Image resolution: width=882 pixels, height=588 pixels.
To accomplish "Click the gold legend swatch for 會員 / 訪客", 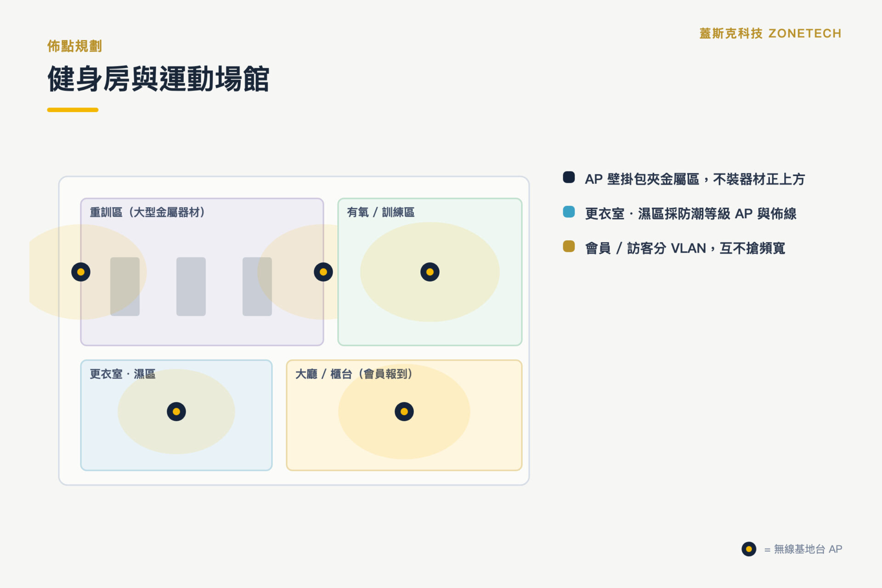I will (569, 246).
